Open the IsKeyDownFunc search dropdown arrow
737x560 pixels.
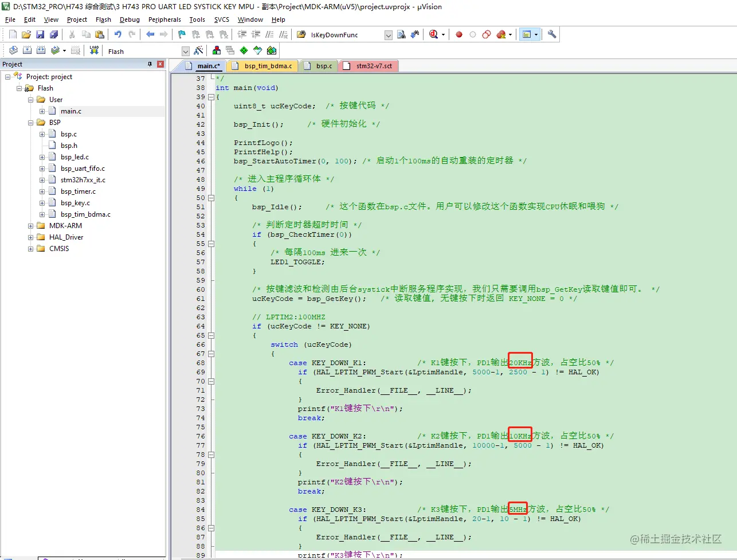point(388,35)
